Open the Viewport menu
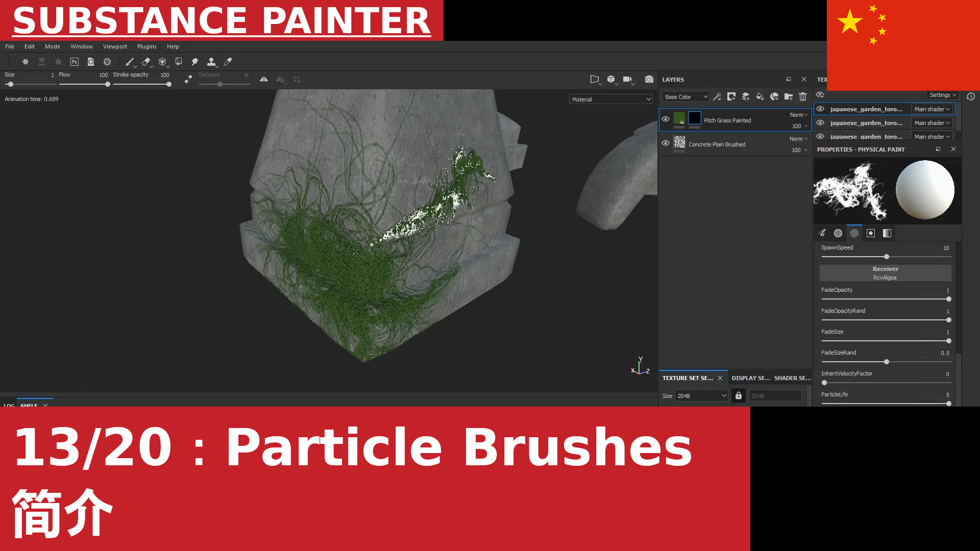 coord(115,46)
